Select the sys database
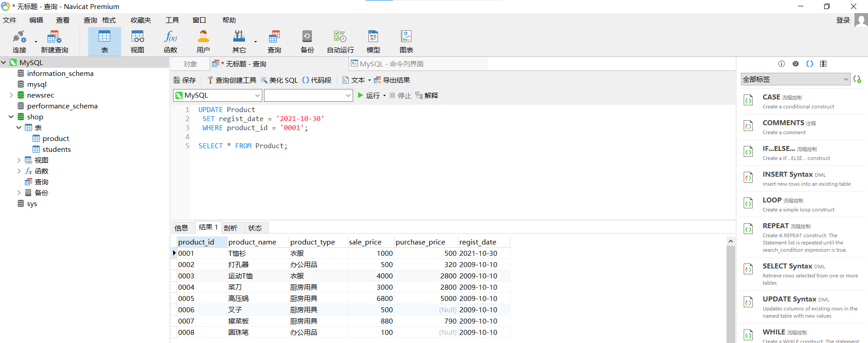 tap(32, 204)
